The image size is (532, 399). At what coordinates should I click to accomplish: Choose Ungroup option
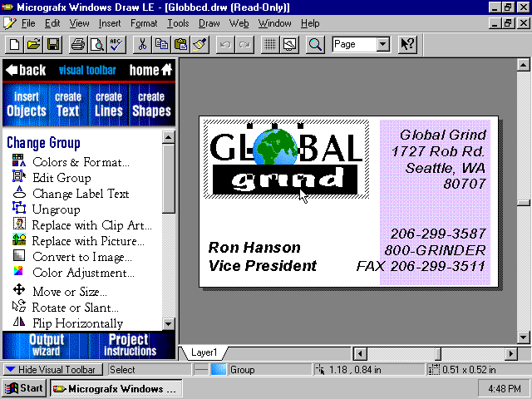pos(47,209)
